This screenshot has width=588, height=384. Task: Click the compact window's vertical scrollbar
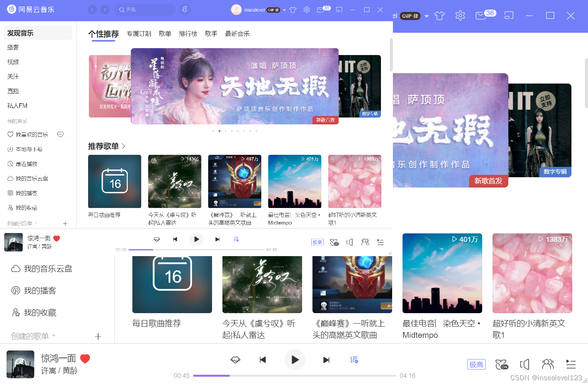[x=391, y=55]
